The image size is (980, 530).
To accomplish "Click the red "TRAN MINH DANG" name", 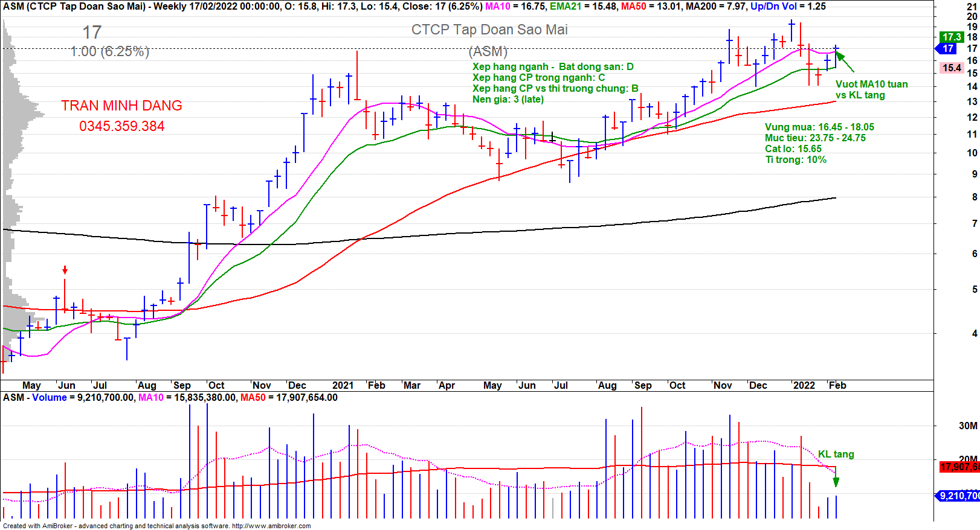I will [121, 106].
